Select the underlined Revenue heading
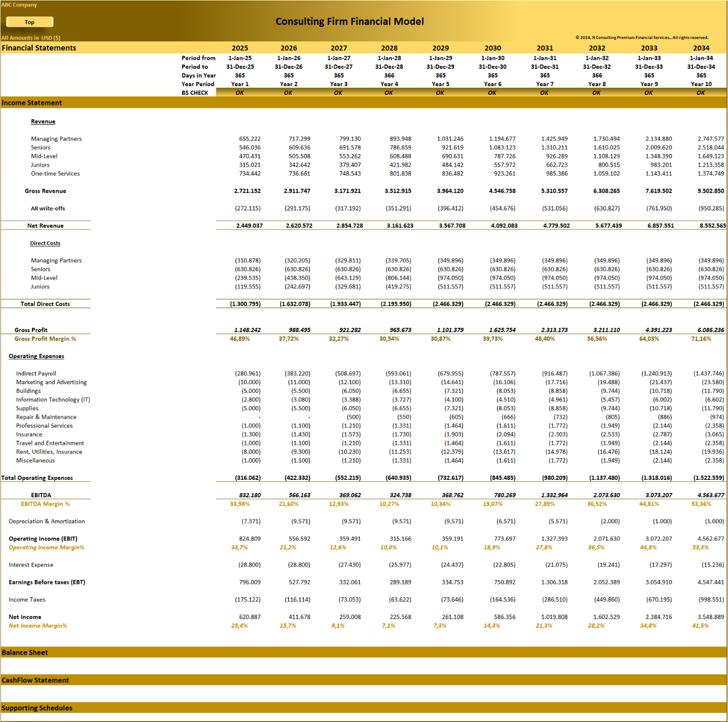 click(43, 122)
